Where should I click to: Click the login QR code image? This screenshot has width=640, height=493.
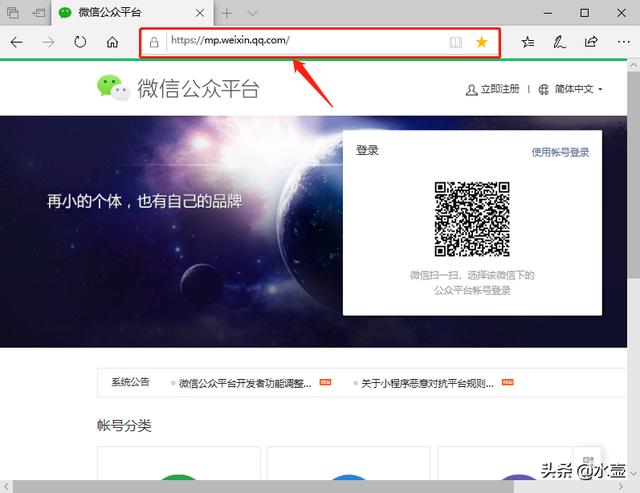pyautogui.click(x=472, y=219)
